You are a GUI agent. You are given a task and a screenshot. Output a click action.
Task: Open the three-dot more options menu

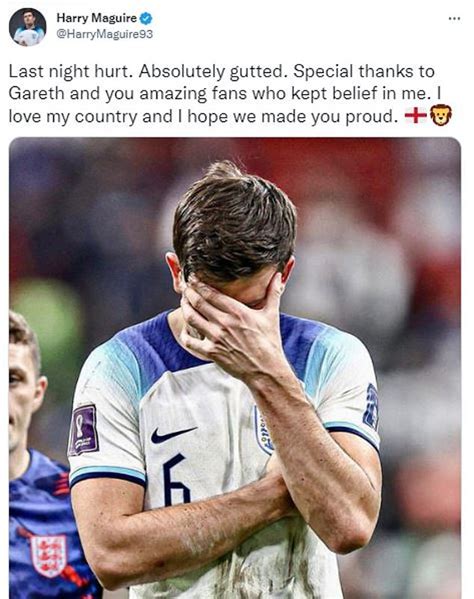(x=454, y=18)
